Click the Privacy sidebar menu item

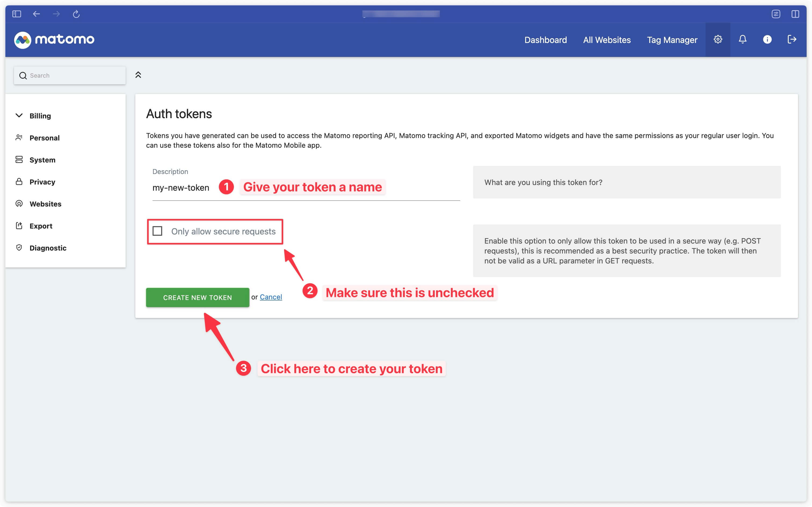pyautogui.click(x=42, y=182)
